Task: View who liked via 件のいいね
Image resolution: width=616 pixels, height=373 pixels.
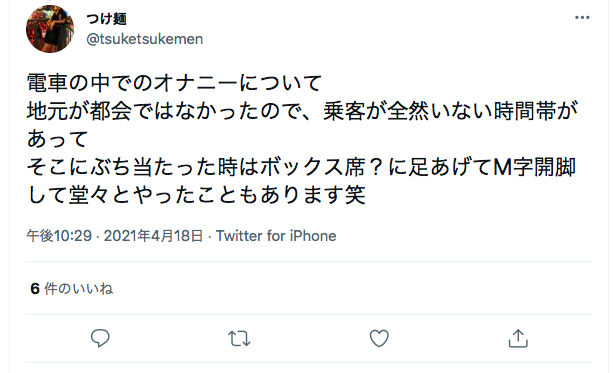Action: [x=79, y=288]
